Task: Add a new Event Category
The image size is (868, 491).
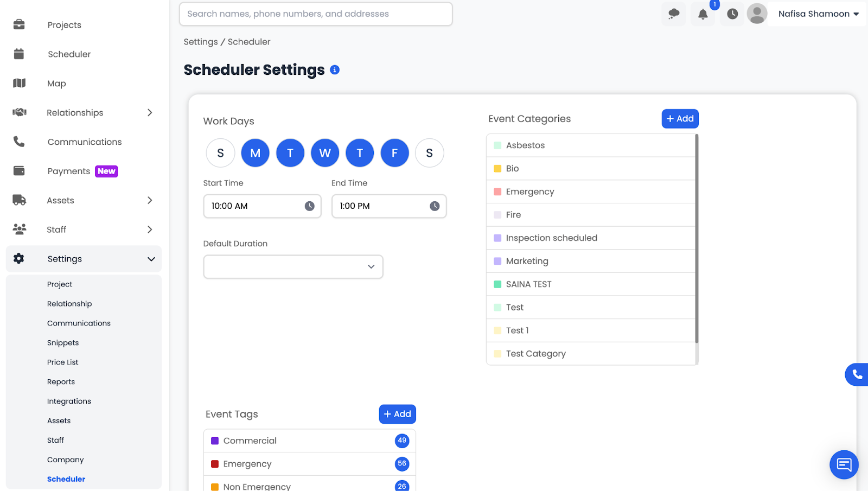Action: click(x=680, y=118)
